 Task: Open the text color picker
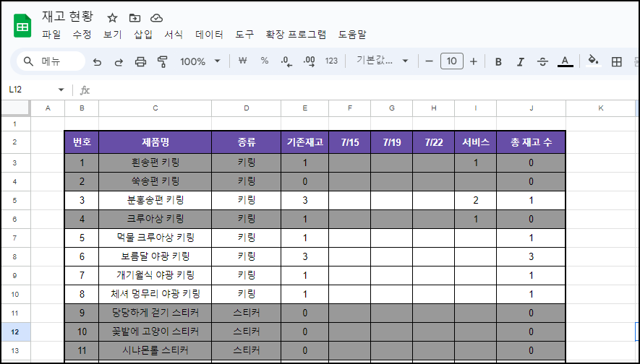tap(565, 61)
